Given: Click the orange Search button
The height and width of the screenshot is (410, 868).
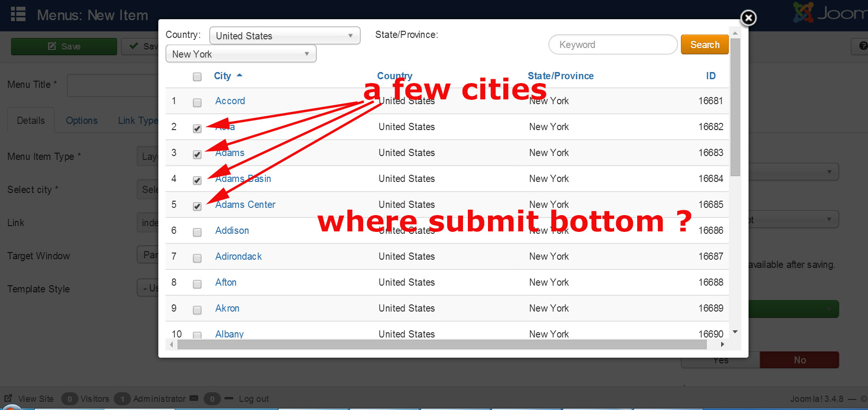Looking at the screenshot, I should click(x=704, y=45).
